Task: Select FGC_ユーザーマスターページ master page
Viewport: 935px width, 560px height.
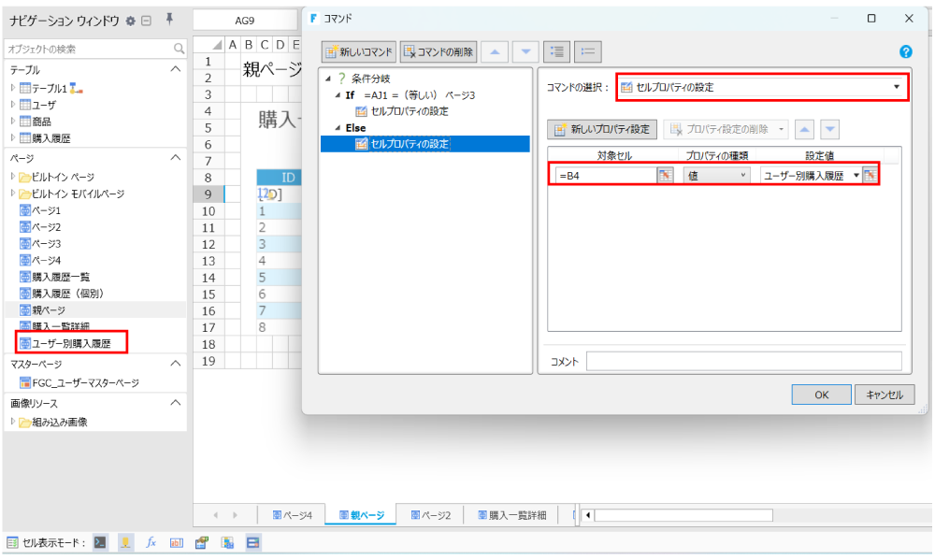Action: tap(85, 383)
